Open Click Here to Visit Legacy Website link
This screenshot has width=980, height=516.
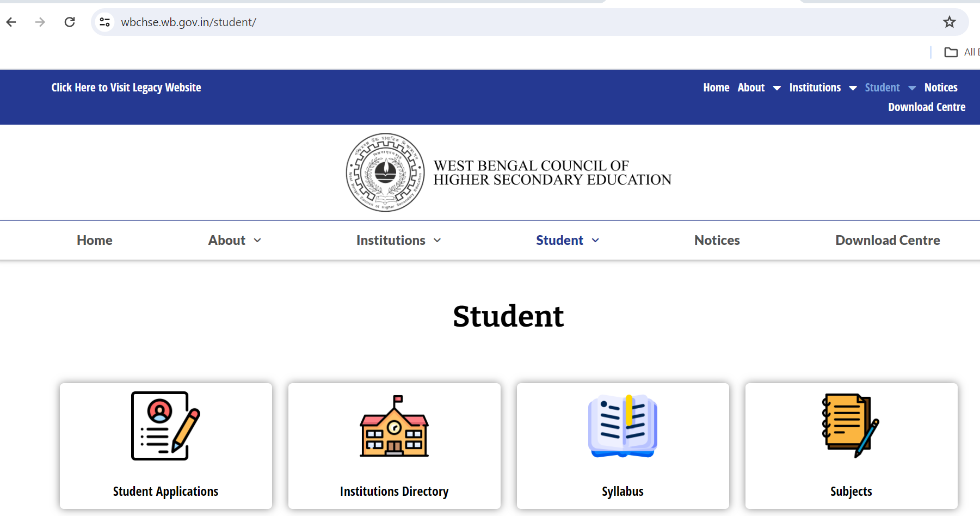tap(126, 88)
